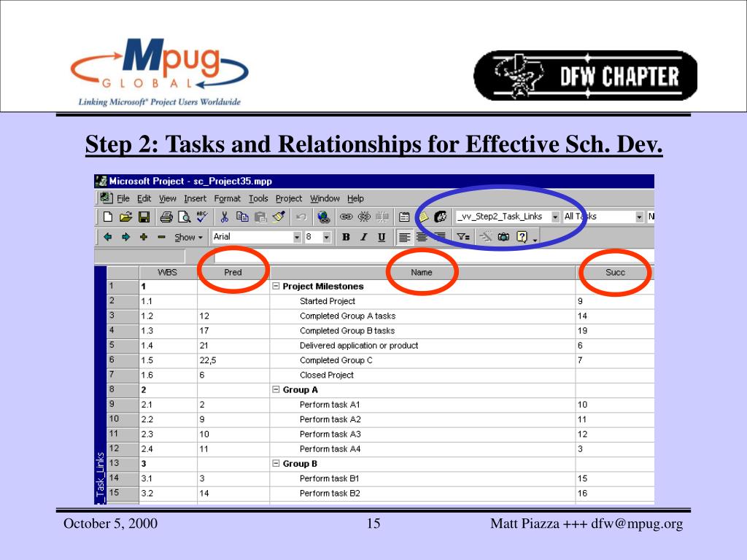Click the Indent right arrow

(125, 237)
